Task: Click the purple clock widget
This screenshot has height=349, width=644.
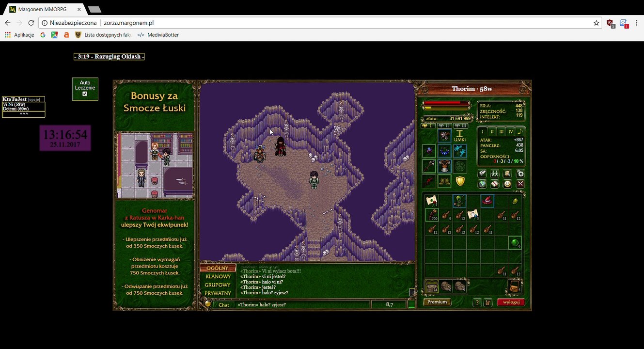Action: coord(65,138)
